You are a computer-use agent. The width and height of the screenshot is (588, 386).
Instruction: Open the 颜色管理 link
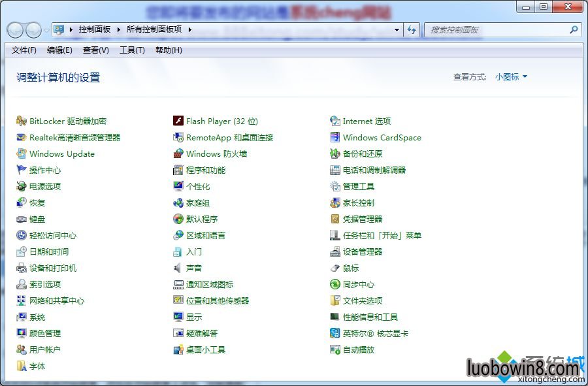click(x=45, y=333)
